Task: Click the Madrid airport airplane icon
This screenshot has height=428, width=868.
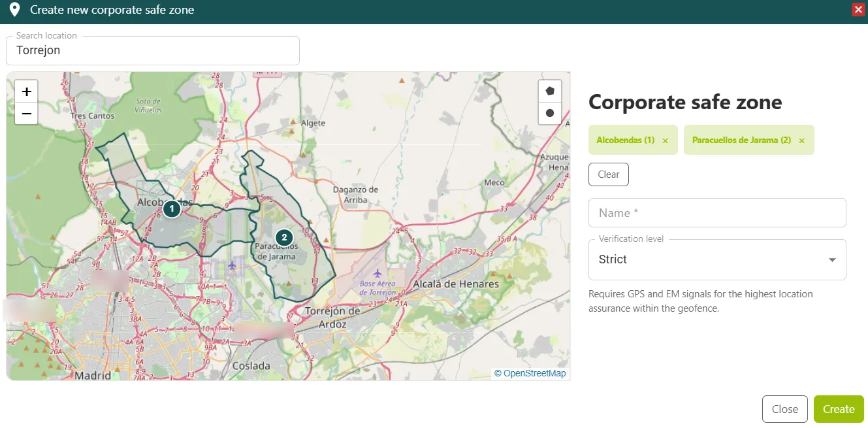Action: [232, 265]
